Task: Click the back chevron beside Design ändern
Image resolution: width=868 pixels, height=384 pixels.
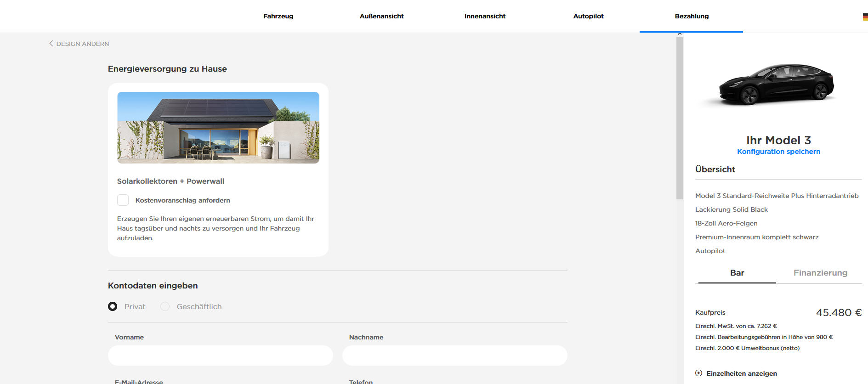Action: 51,44
